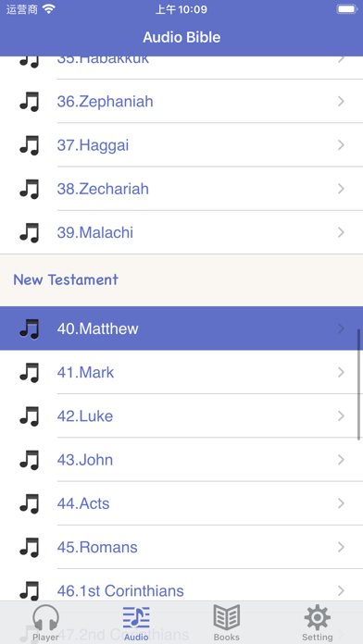Screen dimensions: 363x644
Task: Open the Player tab headphones icon
Action: point(45,618)
